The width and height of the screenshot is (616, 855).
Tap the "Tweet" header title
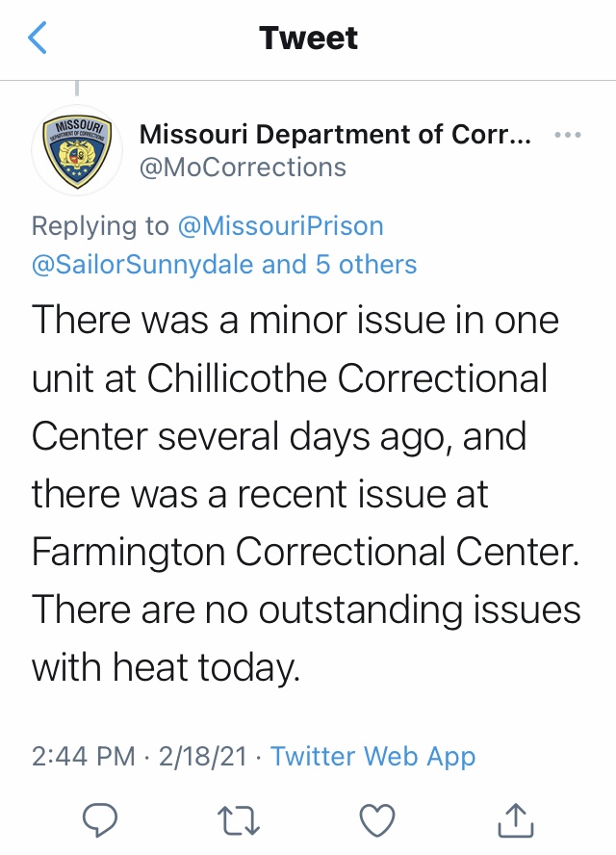[308, 39]
